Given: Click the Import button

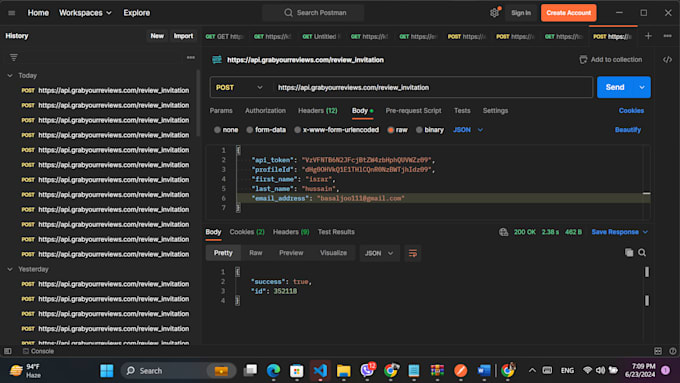Looking at the screenshot, I should tap(183, 36).
